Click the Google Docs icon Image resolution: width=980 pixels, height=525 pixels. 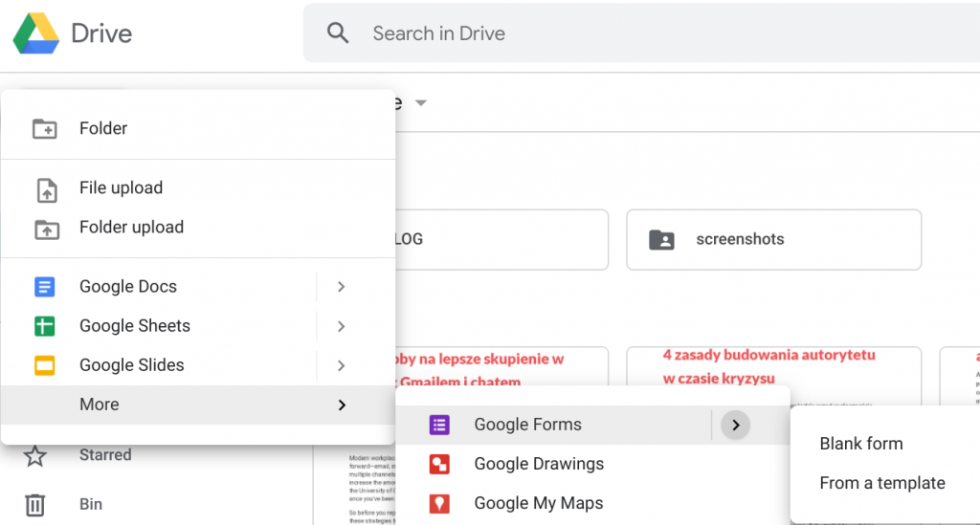point(44,287)
